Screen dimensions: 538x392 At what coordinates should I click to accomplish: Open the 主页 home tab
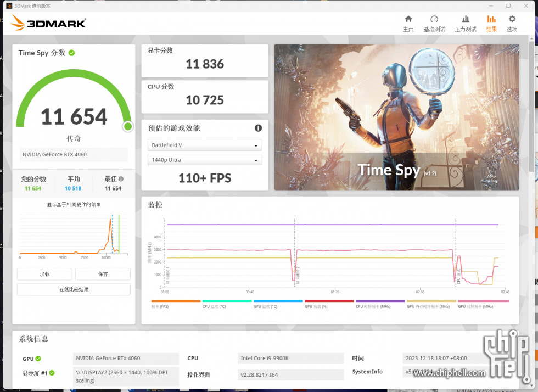click(x=408, y=24)
